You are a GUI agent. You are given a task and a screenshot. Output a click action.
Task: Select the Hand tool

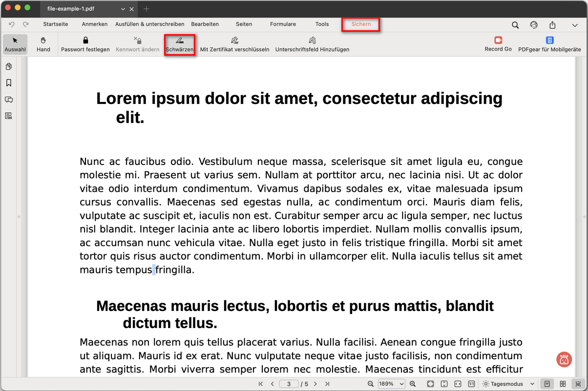(43, 44)
